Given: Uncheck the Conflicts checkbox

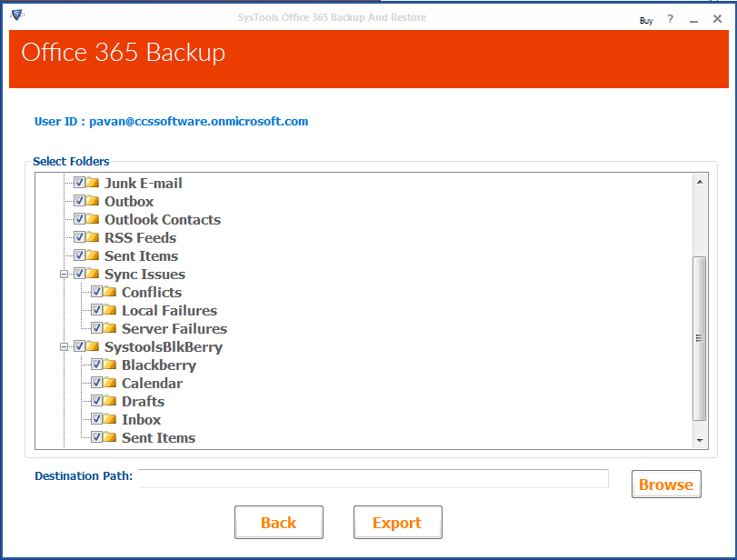Looking at the screenshot, I should tap(97, 292).
